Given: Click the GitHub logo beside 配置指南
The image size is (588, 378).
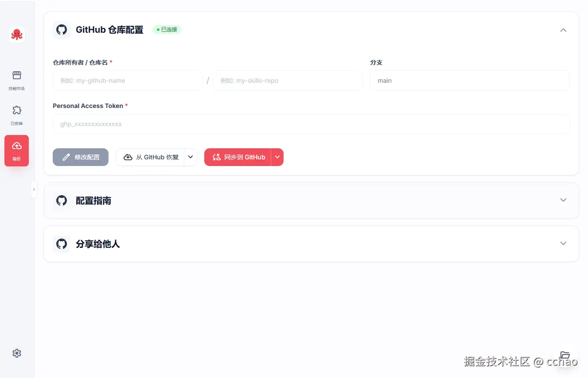Looking at the screenshot, I should [x=62, y=201].
